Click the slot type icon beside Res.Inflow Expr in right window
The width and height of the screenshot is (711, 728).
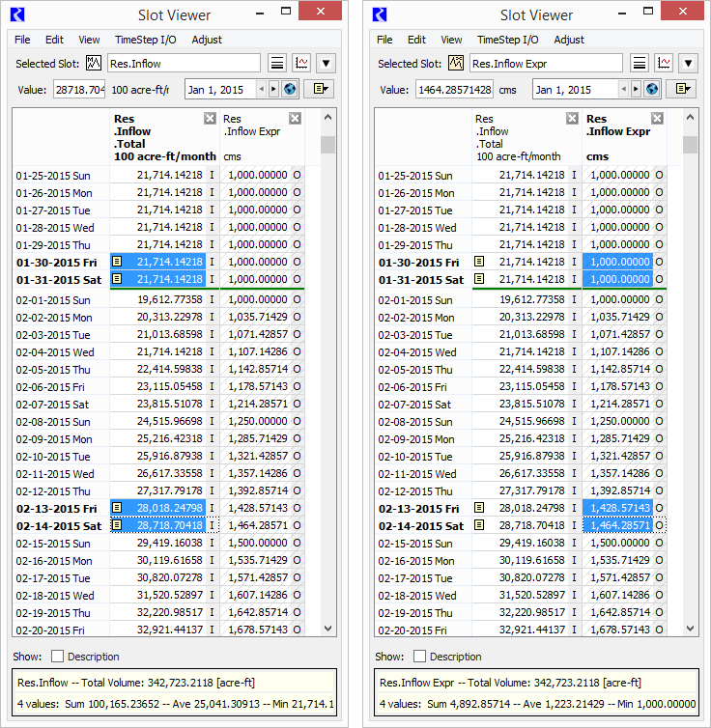click(x=456, y=63)
